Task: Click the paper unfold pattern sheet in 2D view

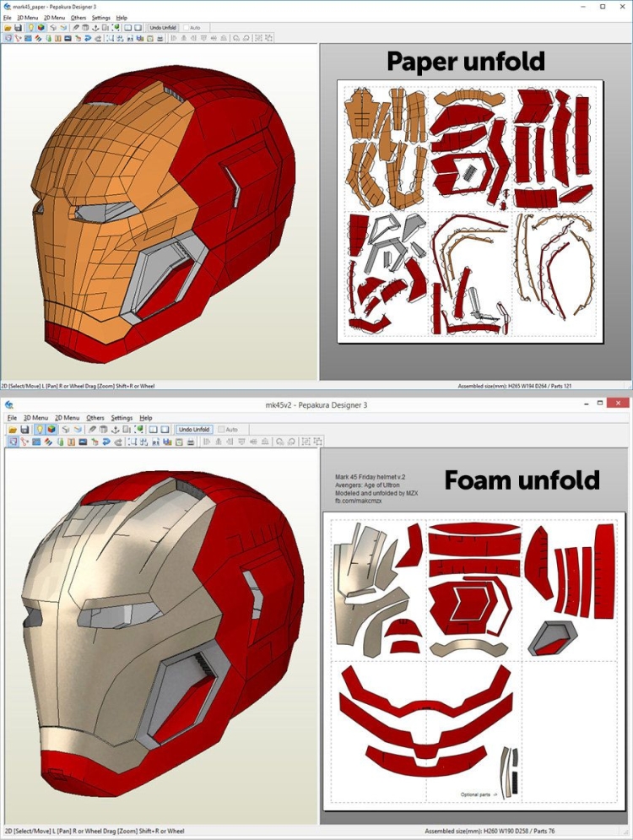Action: [x=470, y=211]
